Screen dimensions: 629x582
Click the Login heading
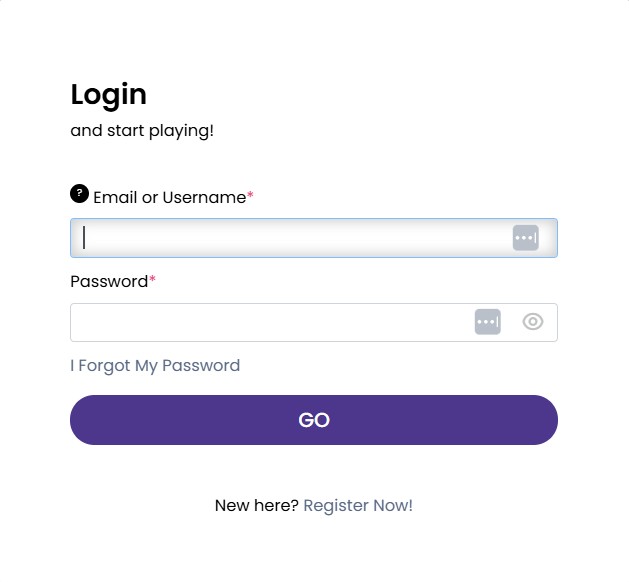(109, 95)
